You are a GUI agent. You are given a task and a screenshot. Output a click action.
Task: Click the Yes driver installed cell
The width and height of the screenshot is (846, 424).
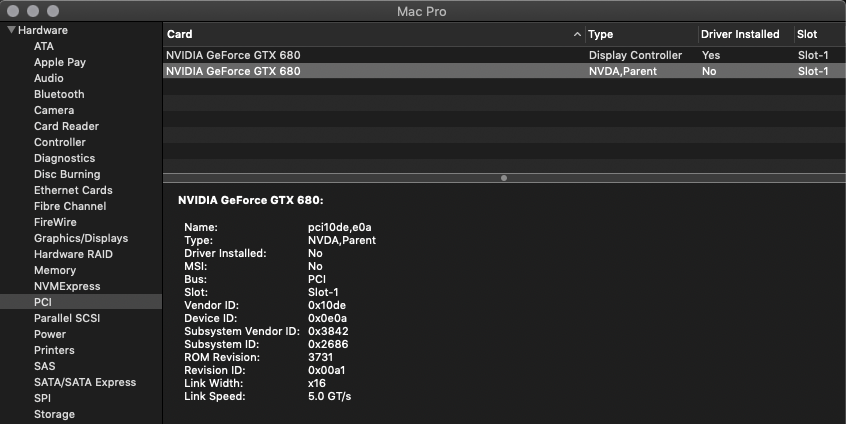coord(711,55)
